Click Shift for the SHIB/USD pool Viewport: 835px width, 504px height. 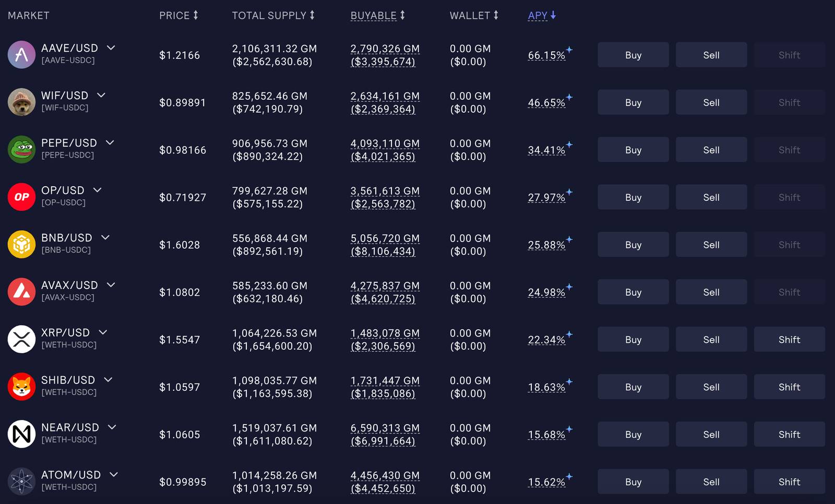(789, 387)
